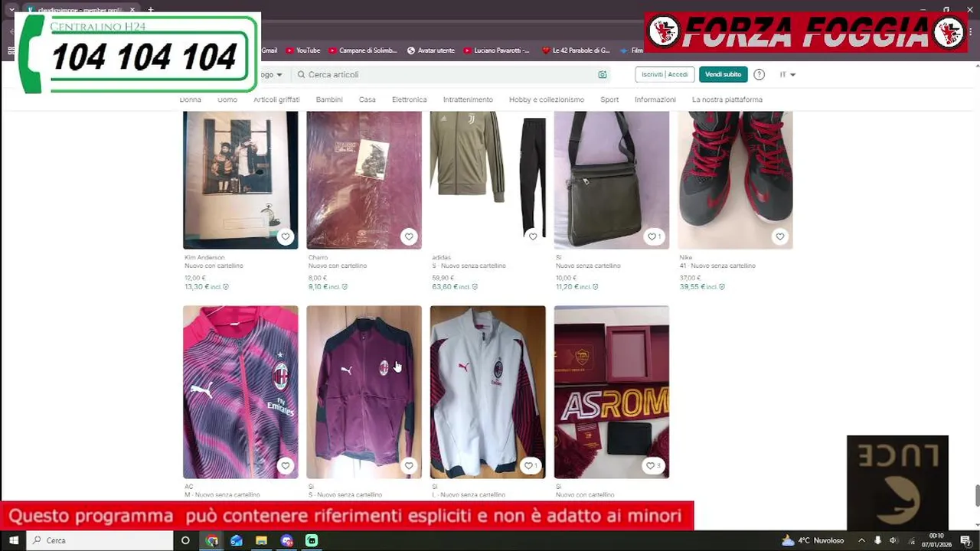Click Iscriviti | Accedi button

click(665, 74)
